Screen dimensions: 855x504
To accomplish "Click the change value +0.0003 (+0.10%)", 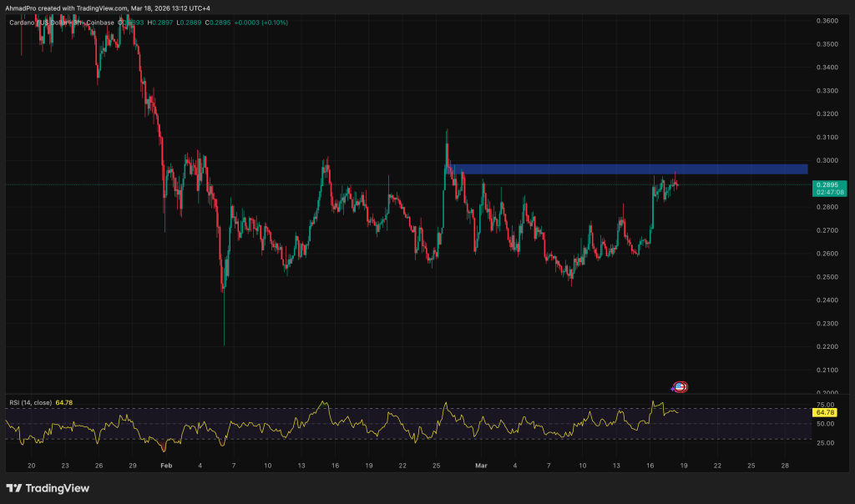I will coord(261,23).
